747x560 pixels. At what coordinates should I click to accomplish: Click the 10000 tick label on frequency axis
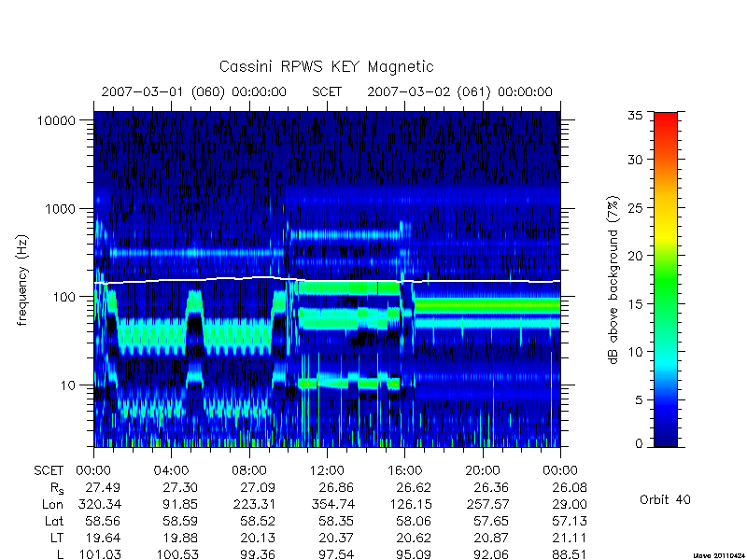(x=56, y=120)
